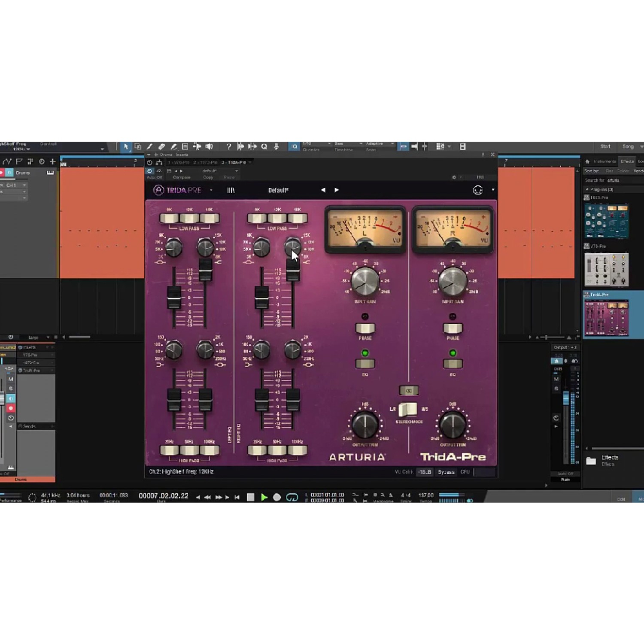The image size is (644, 644).
Task: Enable left channel 50Hz High Pass filter
Action: point(189,450)
